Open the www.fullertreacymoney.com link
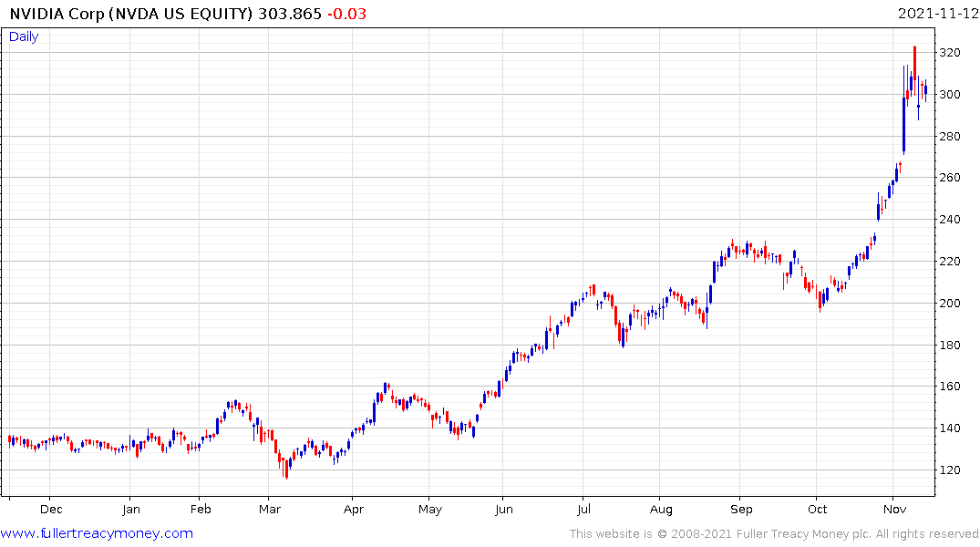Image resolution: width=980 pixels, height=547 pixels. tap(97, 533)
